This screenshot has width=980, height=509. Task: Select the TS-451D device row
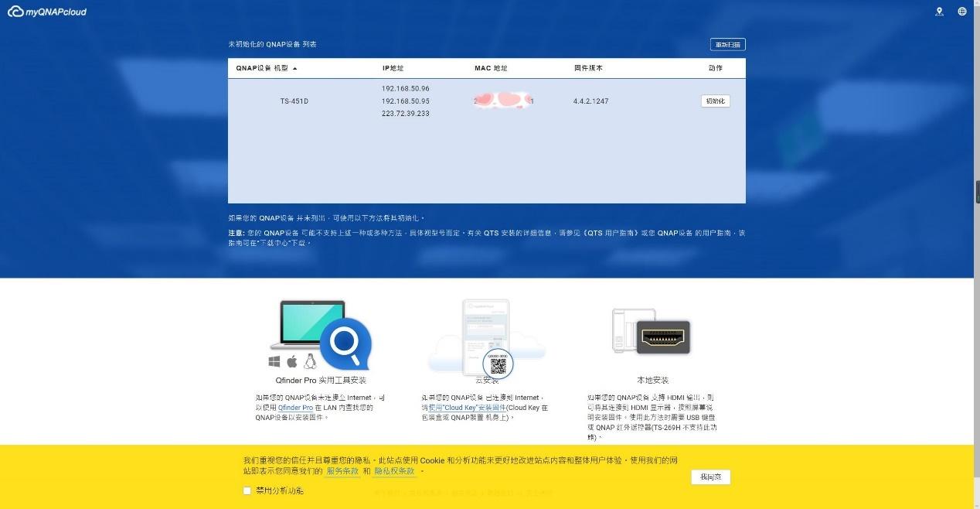294,101
